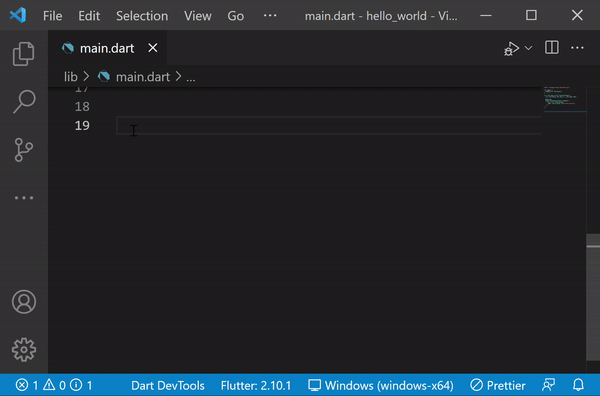Open the Source Control view
This screenshot has width=600, height=396.
click(24, 150)
